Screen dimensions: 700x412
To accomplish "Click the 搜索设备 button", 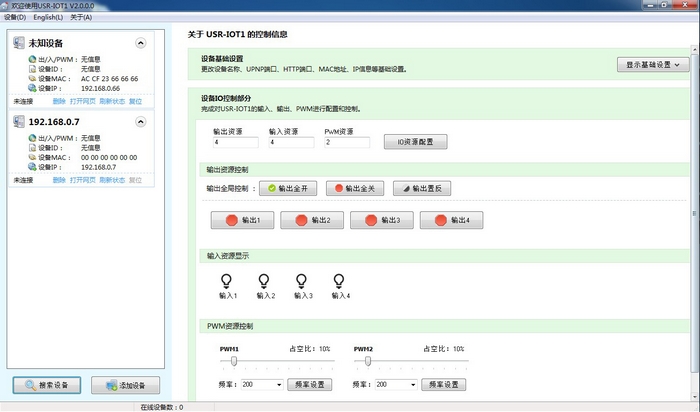I will pyautogui.click(x=47, y=385).
